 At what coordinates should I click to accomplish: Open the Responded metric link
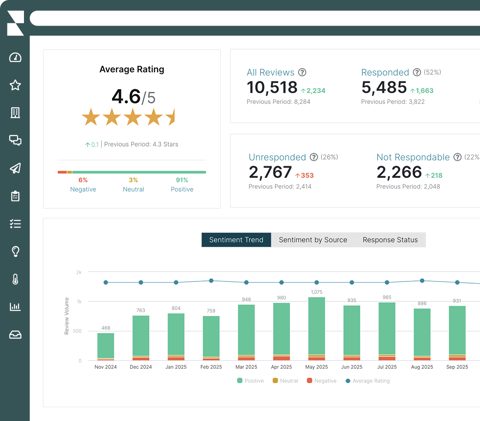tap(385, 72)
